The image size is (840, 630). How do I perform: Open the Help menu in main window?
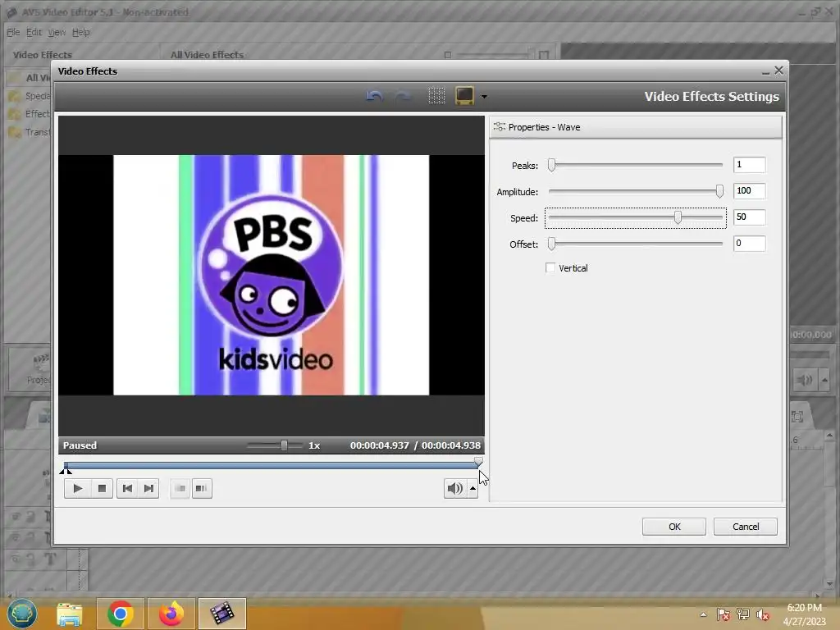[x=81, y=32]
